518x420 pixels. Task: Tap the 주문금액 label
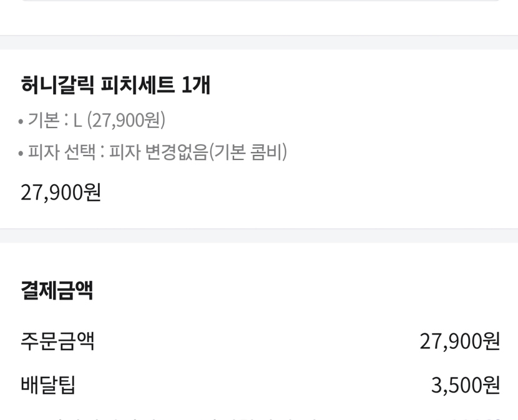coord(57,341)
